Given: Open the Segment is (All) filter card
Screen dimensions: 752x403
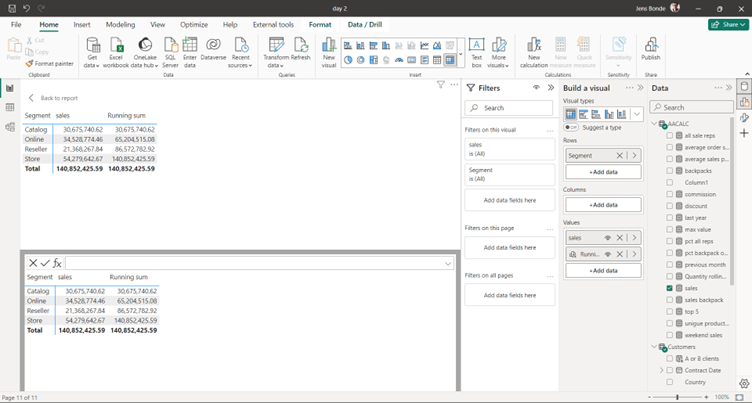Looking at the screenshot, I should tap(509, 175).
